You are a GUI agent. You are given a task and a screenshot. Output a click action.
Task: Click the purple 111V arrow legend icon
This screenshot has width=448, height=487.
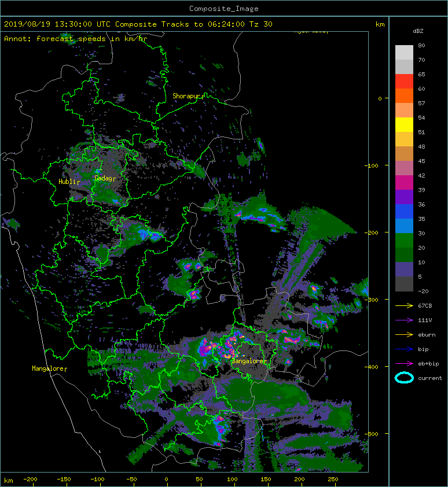(404, 320)
